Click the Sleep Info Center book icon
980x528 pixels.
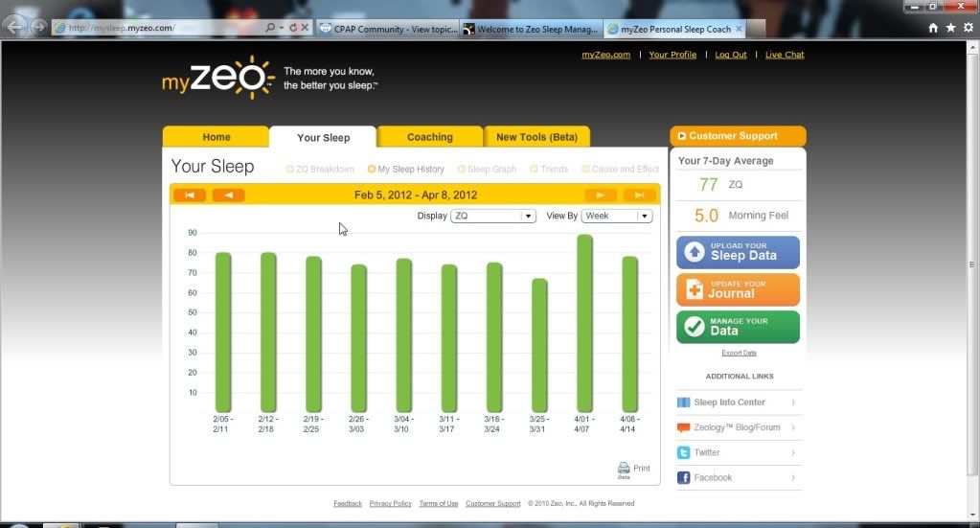tap(684, 402)
